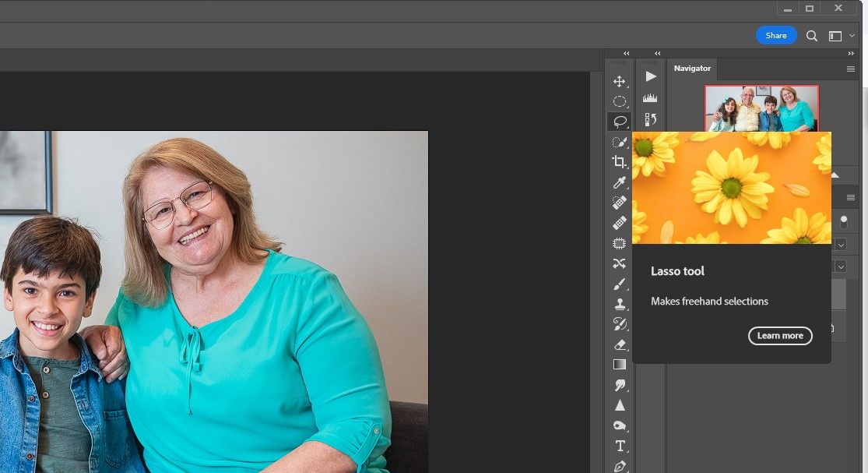This screenshot has width=868, height=473.
Task: Select the Sponge tool
Action: [620, 425]
